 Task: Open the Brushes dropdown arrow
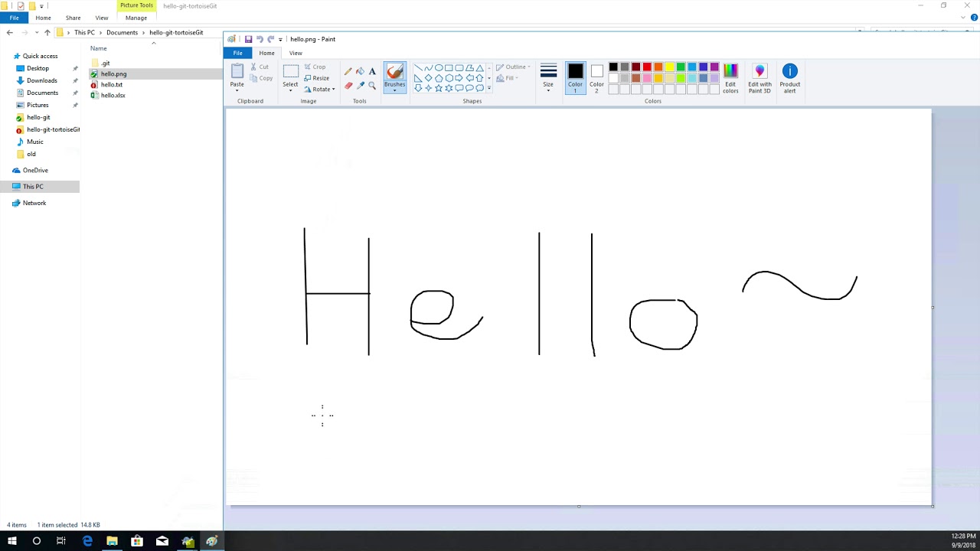click(395, 90)
